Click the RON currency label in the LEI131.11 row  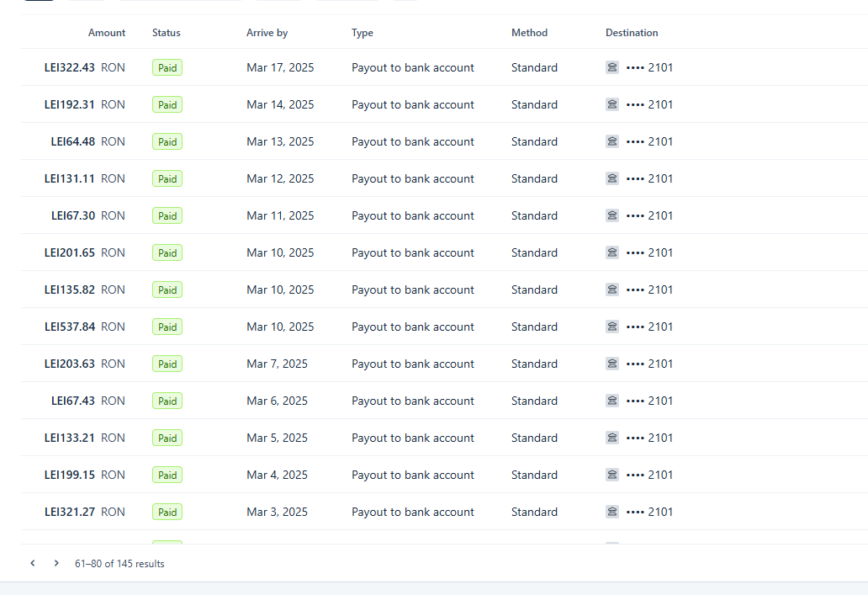click(x=113, y=179)
